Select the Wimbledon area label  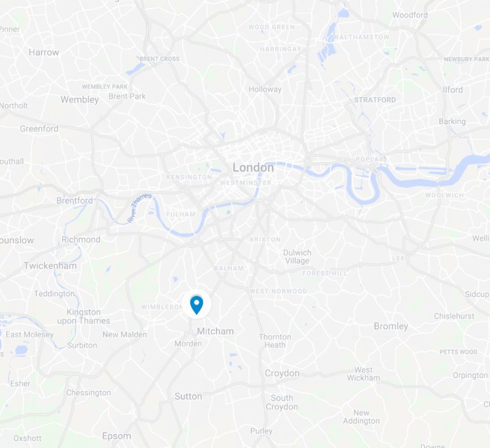click(x=162, y=307)
